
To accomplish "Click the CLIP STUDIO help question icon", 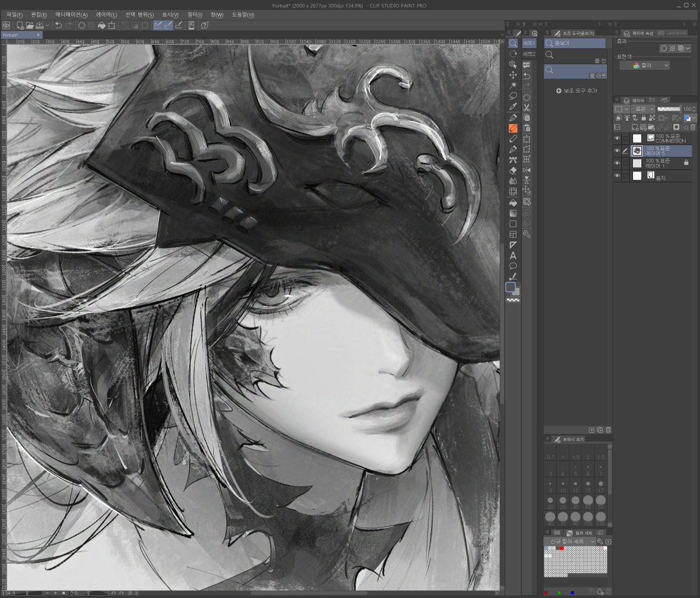I will (x=205, y=25).
